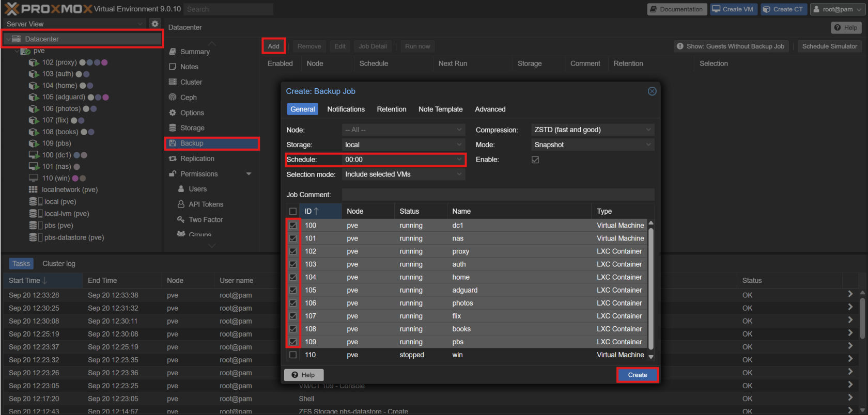Click the Cluster menu icon

point(173,82)
